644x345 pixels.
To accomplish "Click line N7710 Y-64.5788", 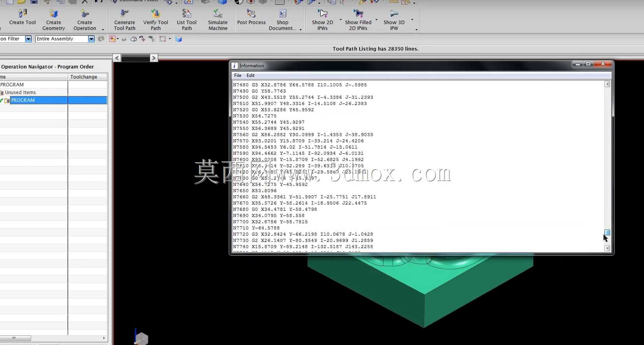I will pos(256,228).
